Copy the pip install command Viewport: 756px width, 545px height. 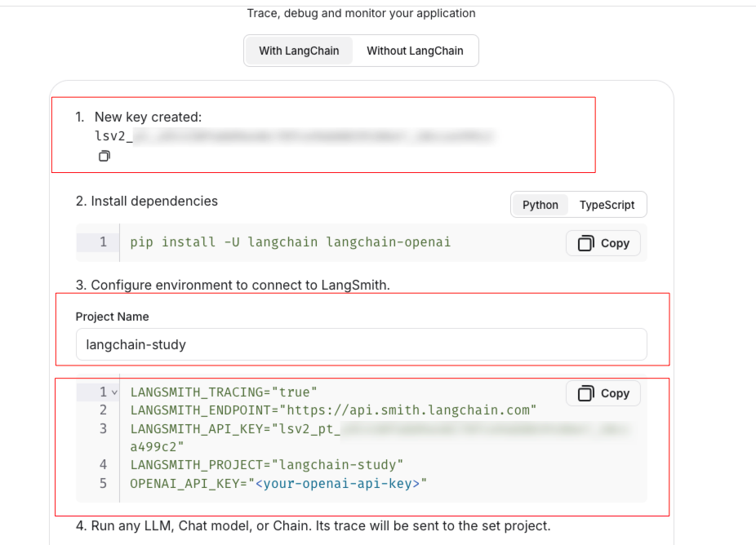(x=603, y=243)
